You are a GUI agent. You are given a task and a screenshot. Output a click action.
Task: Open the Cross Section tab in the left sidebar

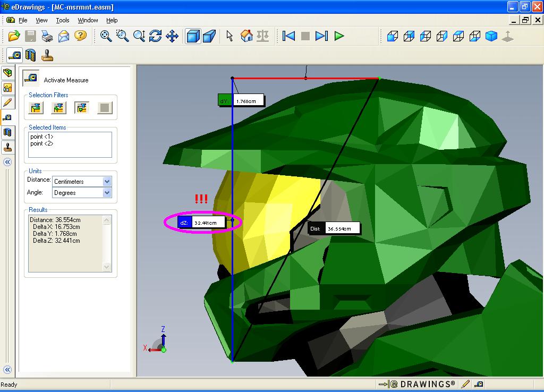tap(7, 132)
